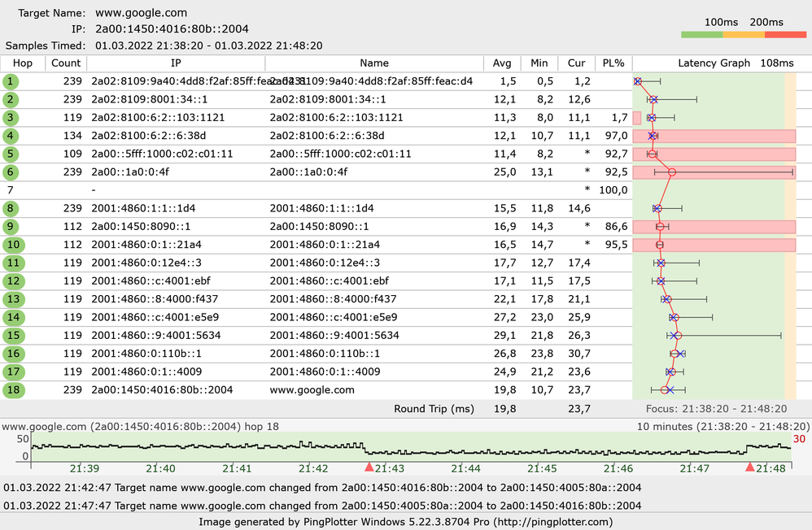Click the red alert triangle near 21:43

[369, 467]
